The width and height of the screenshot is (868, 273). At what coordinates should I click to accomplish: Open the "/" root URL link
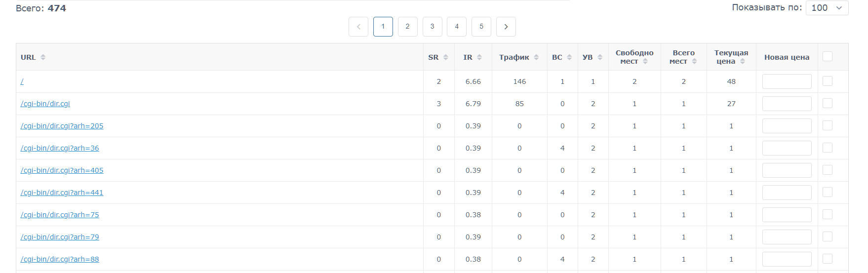pyautogui.click(x=22, y=81)
